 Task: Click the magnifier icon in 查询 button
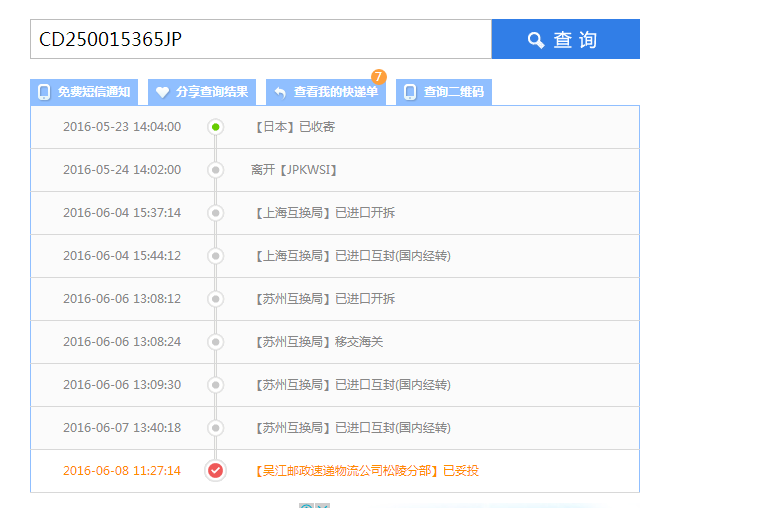536,40
